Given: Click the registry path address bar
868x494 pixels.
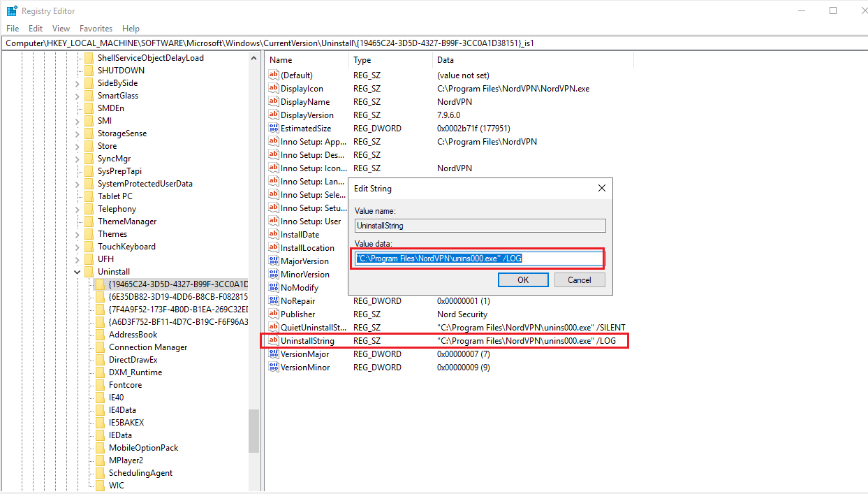Looking at the screenshot, I should (434, 43).
